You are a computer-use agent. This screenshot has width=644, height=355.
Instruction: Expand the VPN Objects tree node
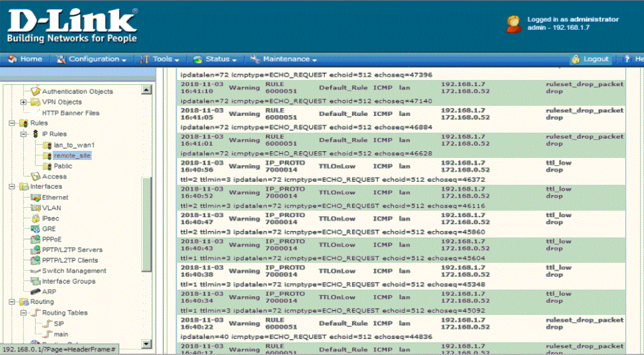point(23,102)
